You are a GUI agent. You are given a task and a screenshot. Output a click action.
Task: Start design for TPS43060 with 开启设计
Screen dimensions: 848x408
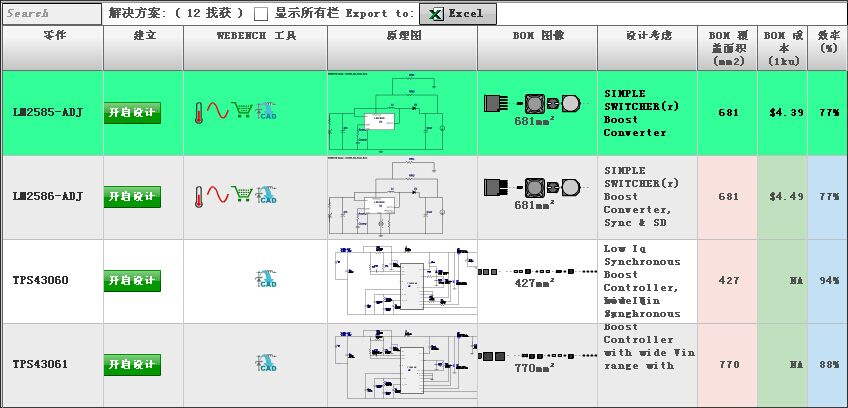click(x=132, y=281)
